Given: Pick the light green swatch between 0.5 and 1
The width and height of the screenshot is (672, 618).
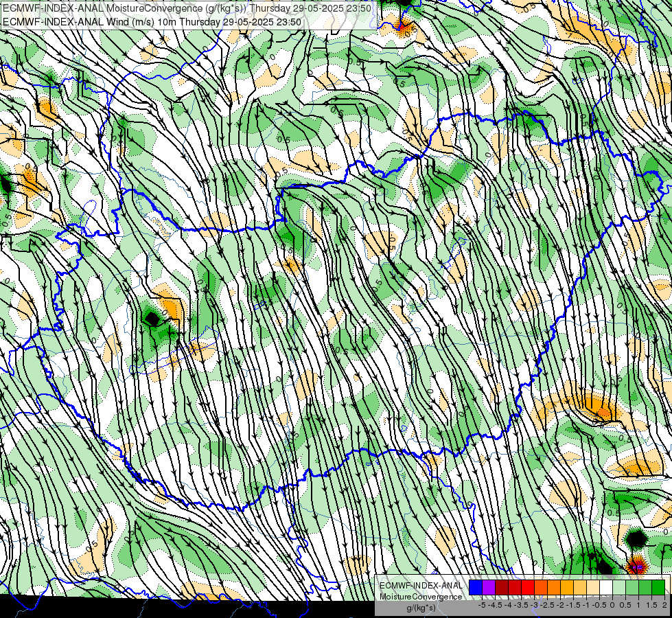Looking at the screenshot, I should tap(632, 588).
